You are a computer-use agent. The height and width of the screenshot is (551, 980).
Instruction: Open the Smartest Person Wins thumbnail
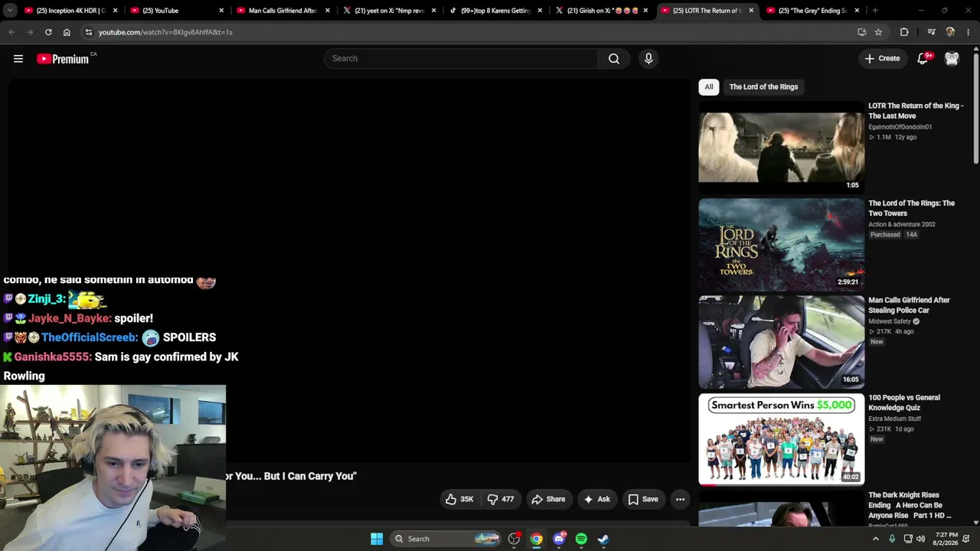[x=781, y=439]
